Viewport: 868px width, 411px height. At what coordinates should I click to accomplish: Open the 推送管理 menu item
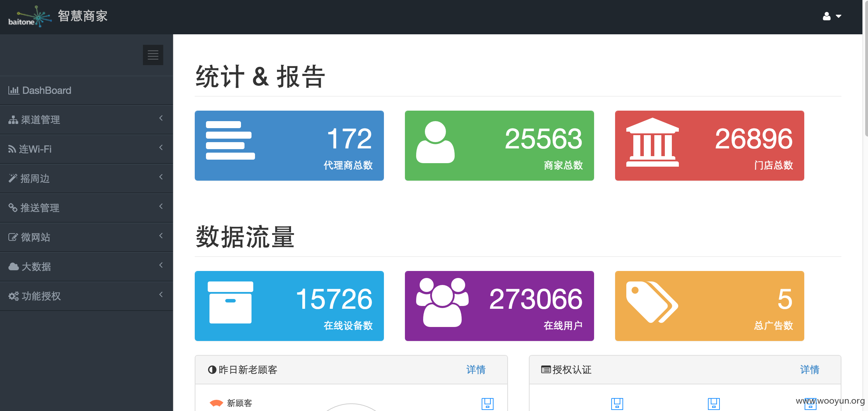[87, 208]
